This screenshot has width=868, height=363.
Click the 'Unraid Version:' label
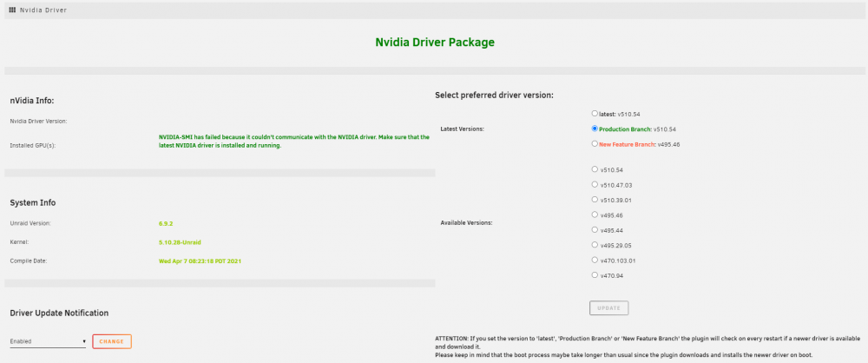[x=30, y=223]
